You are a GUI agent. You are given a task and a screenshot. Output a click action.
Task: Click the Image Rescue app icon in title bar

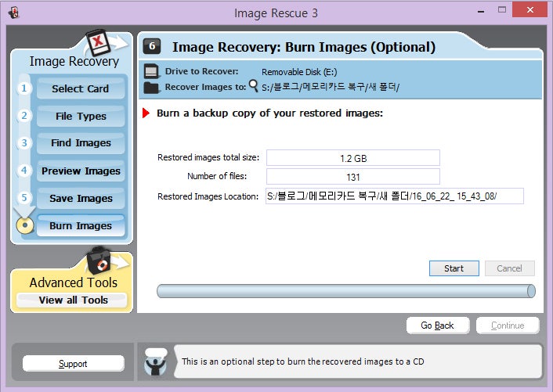[x=13, y=13]
